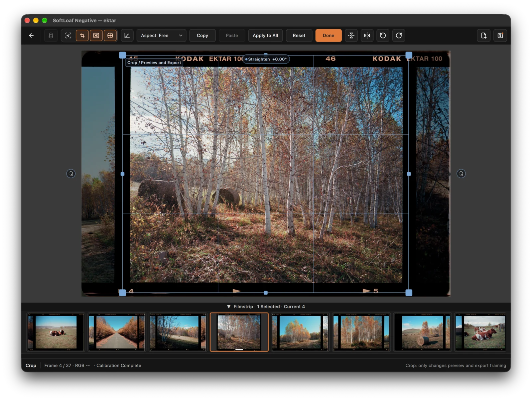Image resolution: width=532 pixels, height=400 pixels.
Task: Click the Straighten +0.00° label
Action: click(x=266, y=59)
